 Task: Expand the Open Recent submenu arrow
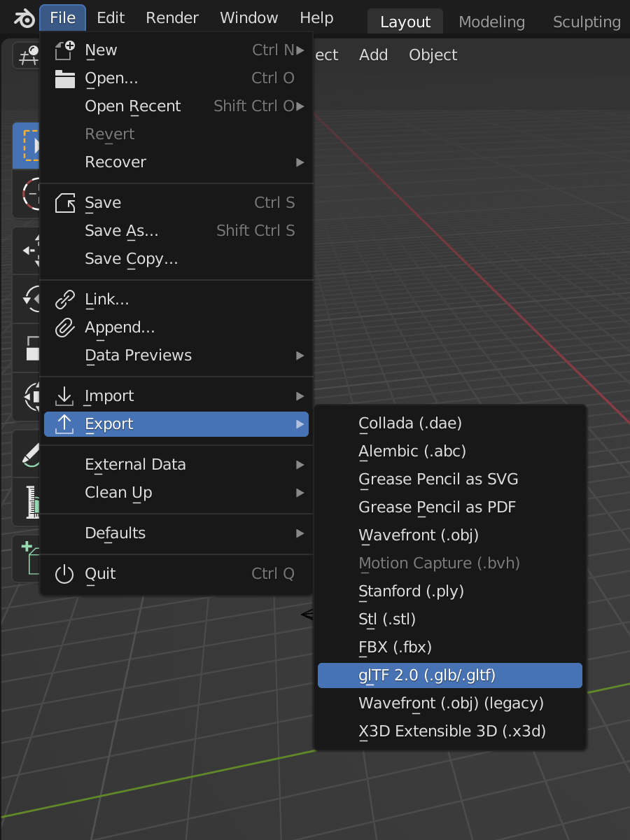click(300, 106)
